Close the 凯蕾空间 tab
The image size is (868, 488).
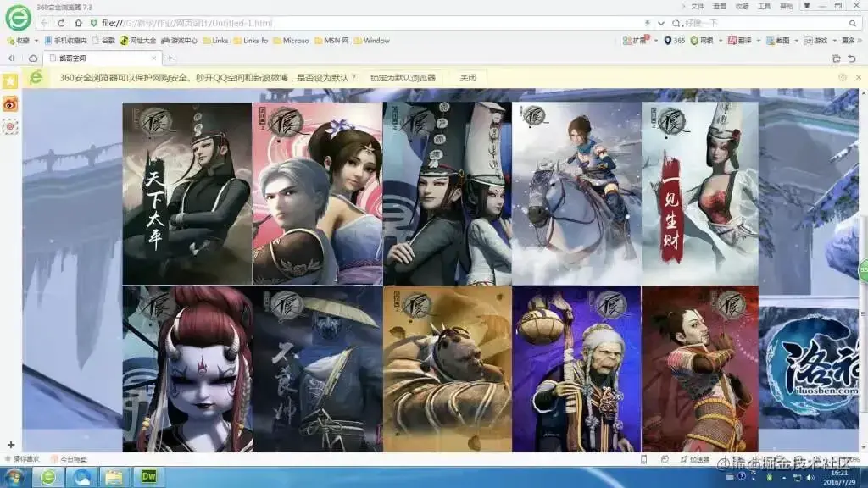pos(154,58)
